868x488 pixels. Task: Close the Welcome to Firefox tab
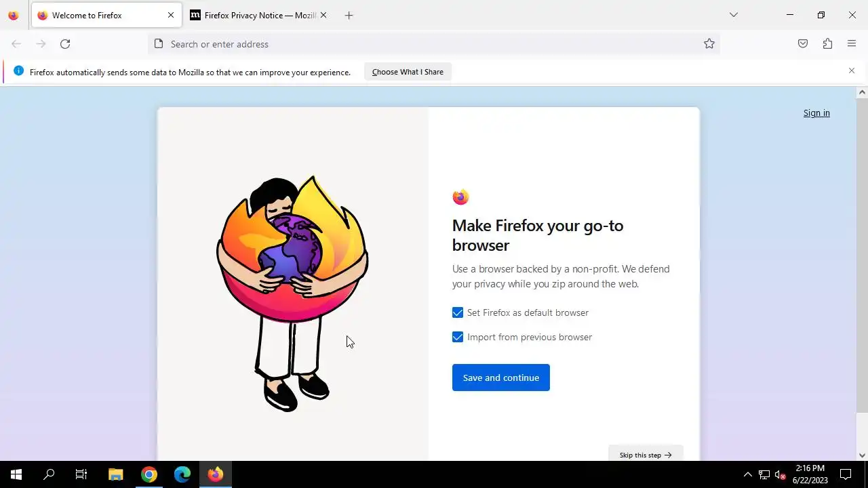click(x=171, y=15)
